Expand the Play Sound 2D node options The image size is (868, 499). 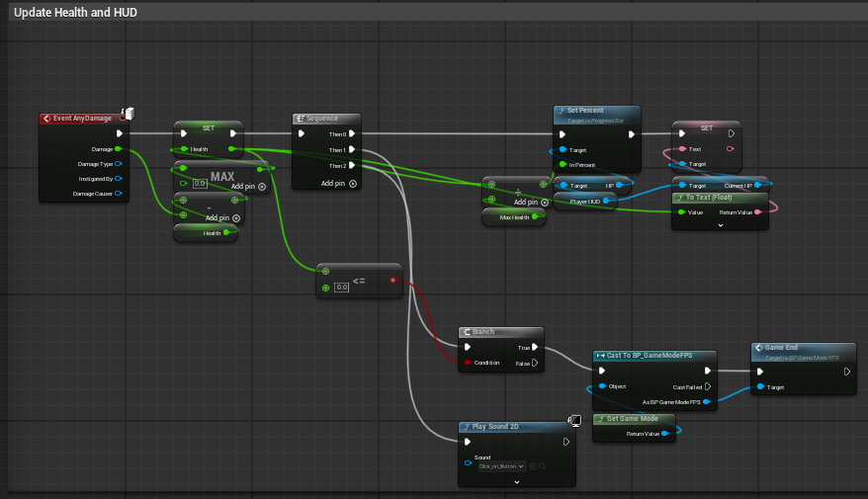517,482
